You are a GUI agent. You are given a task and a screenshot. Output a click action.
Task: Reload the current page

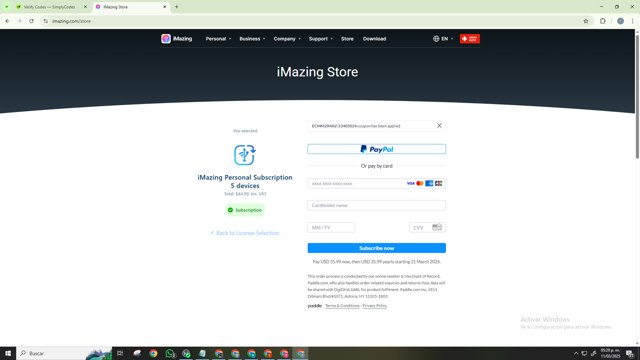[x=31, y=21]
